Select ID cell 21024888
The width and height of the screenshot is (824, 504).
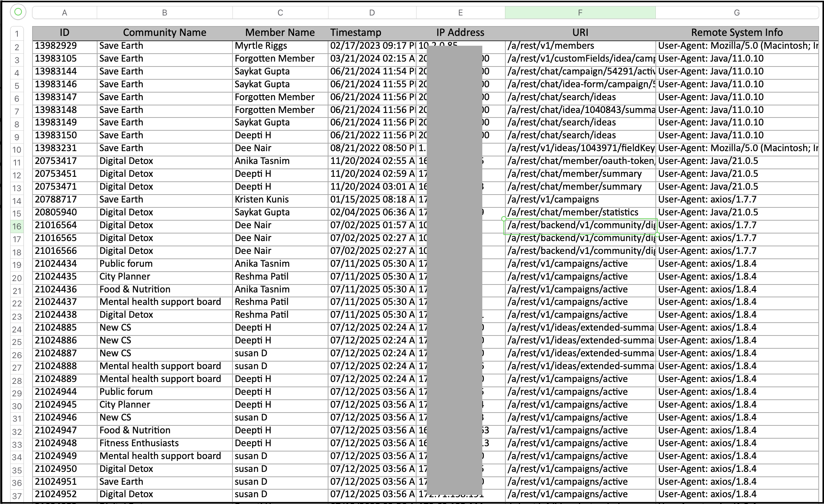[x=65, y=366]
